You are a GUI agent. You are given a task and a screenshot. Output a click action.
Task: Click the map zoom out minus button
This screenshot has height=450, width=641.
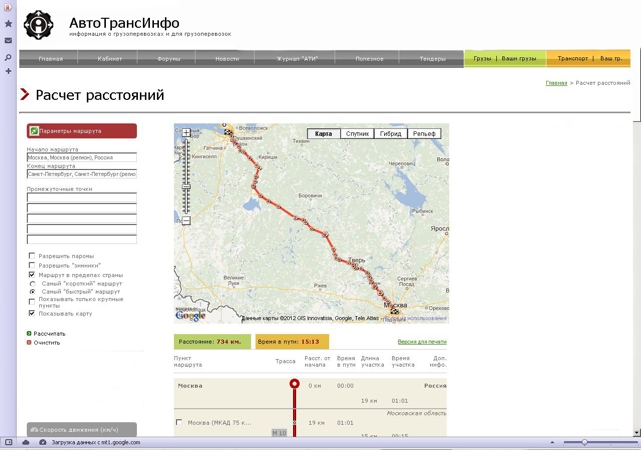186,221
